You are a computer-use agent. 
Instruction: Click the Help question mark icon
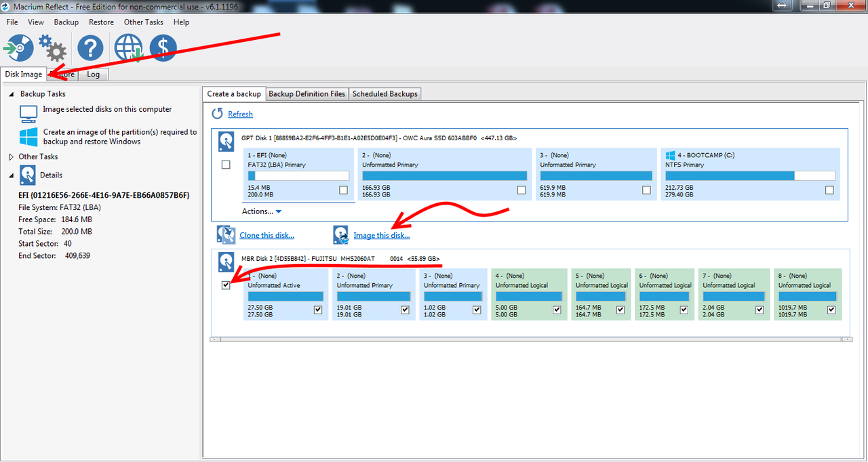tap(90, 48)
